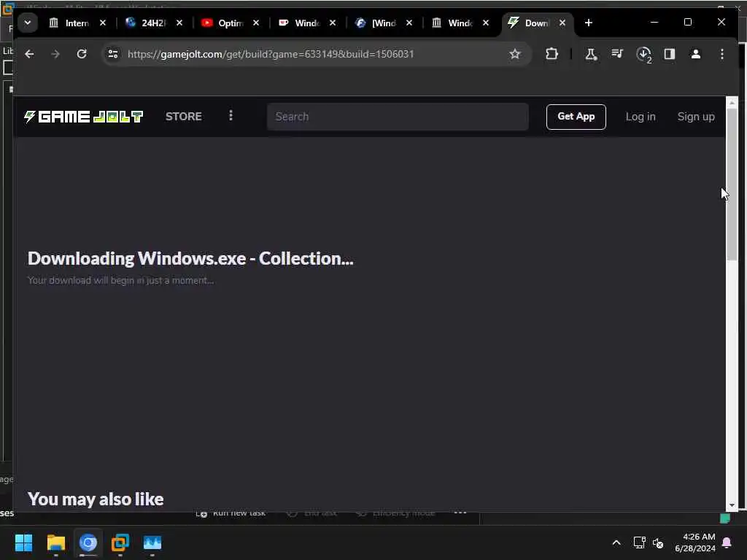This screenshot has width=747, height=560.
Task: Open media controls icon
Action: 617,54
